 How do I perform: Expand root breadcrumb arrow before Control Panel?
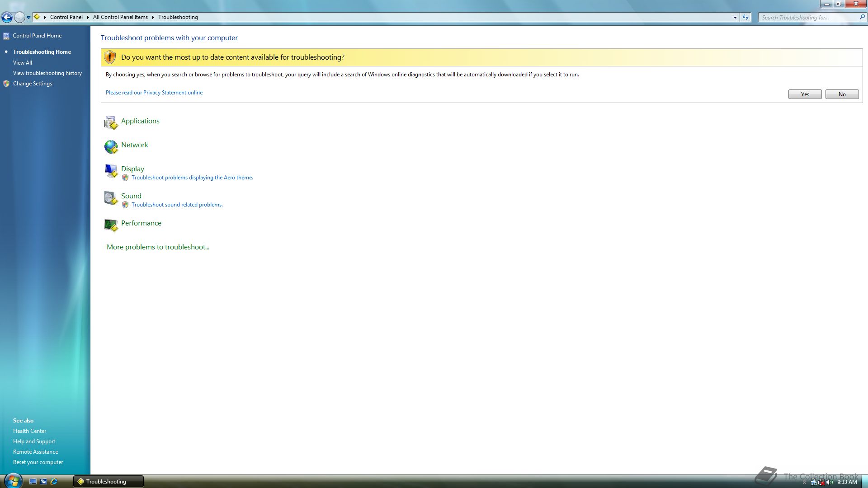click(45, 17)
